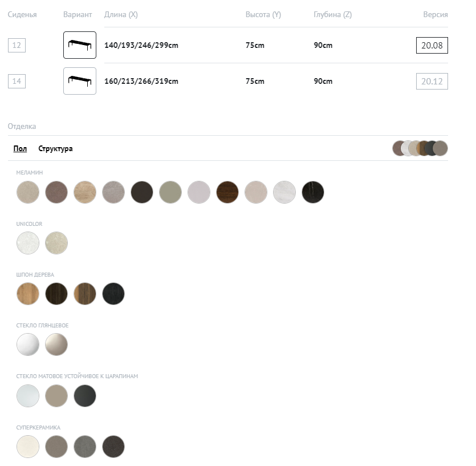
Task: Select the 160/213/266/319cm table variant icon
Action: [79, 81]
